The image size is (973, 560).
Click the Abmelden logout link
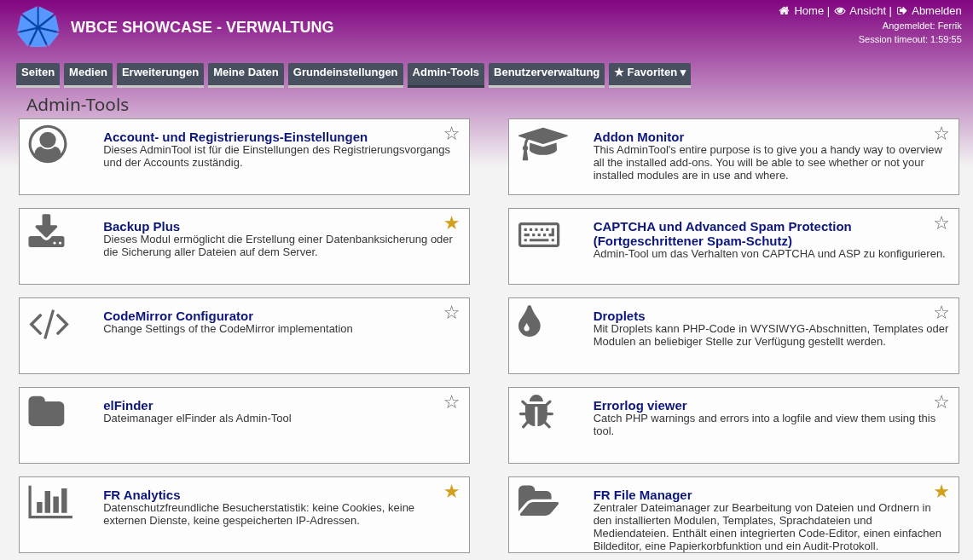click(936, 10)
